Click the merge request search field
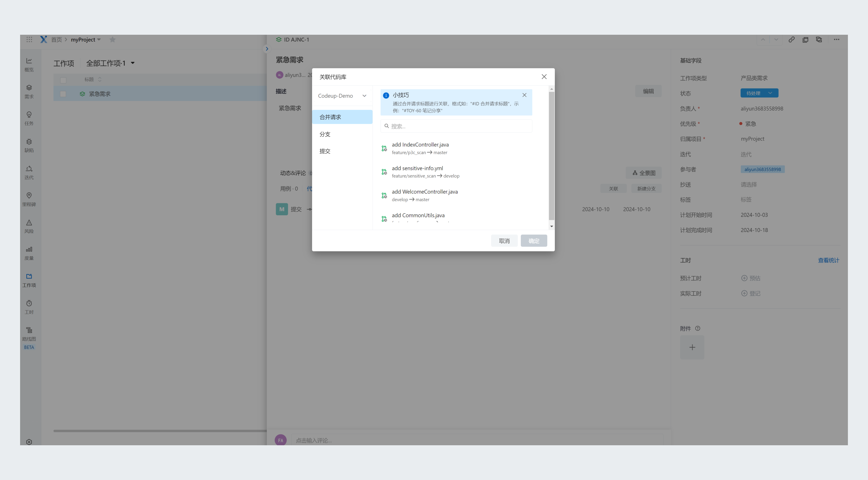The image size is (868, 480). pos(456,126)
